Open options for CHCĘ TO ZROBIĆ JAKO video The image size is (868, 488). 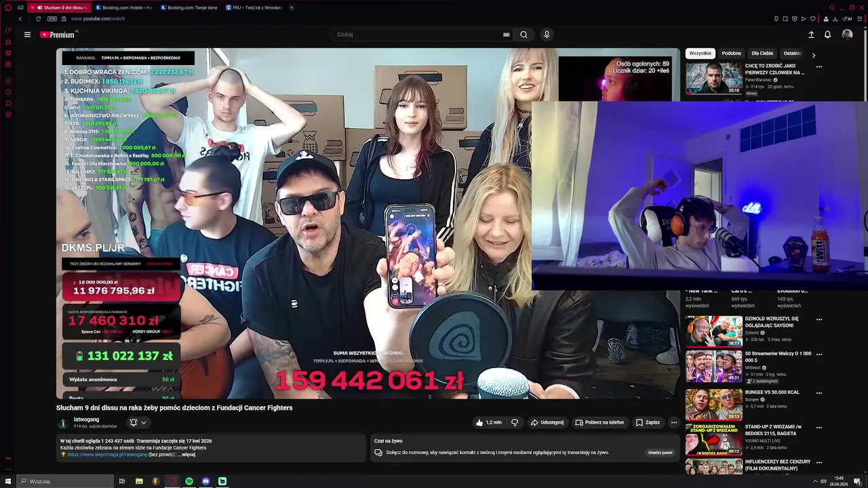pos(818,66)
